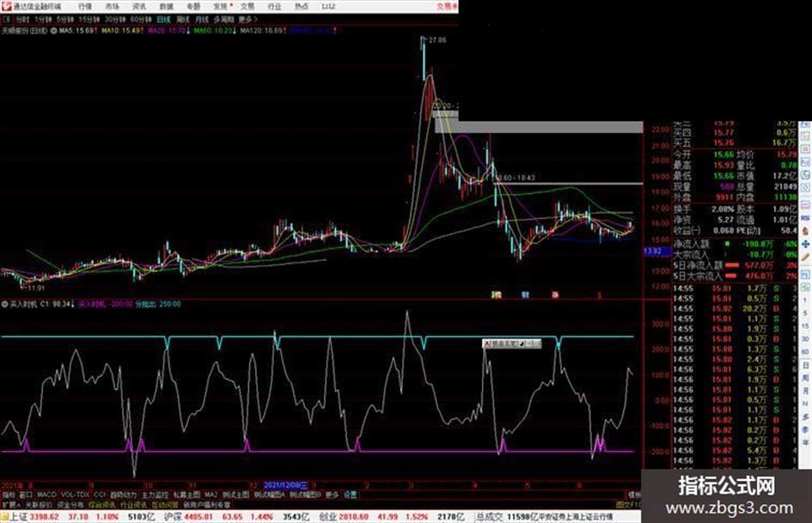Switch to the CCI indicator tab
The image size is (812, 523).
(x=100, y=495)
